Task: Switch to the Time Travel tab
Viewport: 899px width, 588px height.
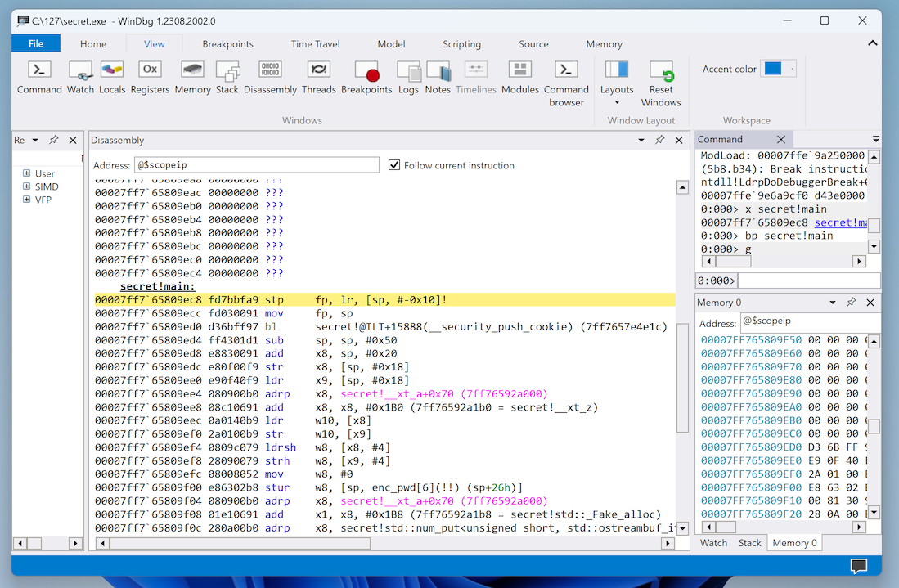Action: tap(315, 44)
